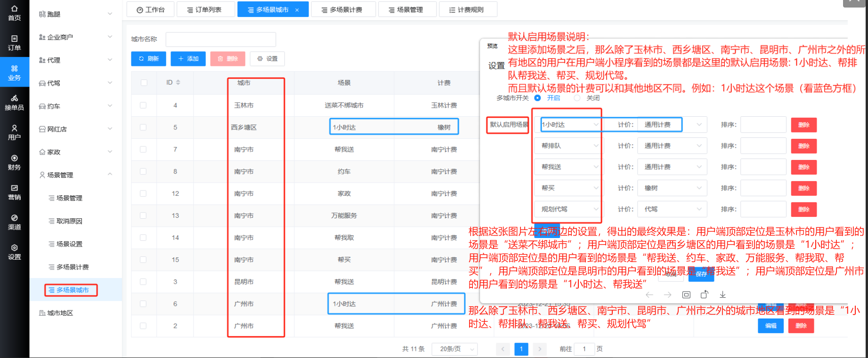The width and height of the screenshot is (868, 358).
Task: Open 设置 in the dark sidebar
Action: (x=14, y=252)
